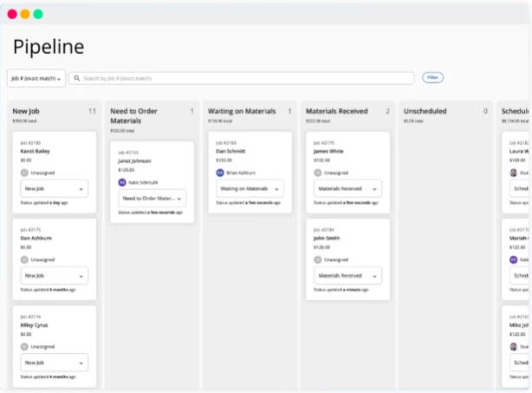Open Kandi Bailey job card
The height and width of the screenshot is (393, 532).
click(x=55, y=173)
